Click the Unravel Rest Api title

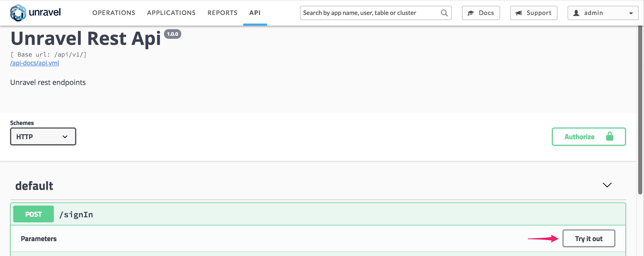tap(86, 38)
